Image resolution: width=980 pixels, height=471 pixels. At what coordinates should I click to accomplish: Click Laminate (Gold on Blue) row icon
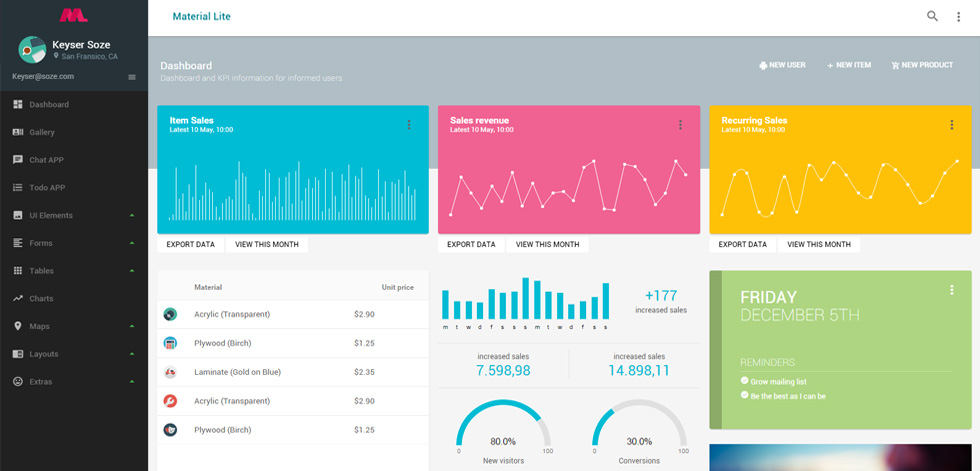click(170, 372)
